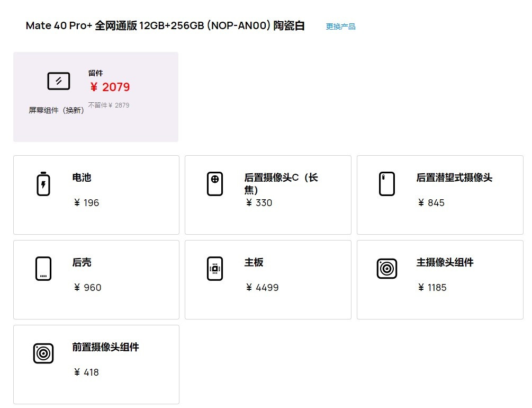This screenshot has height=408, width=532.
Task: Click the red ¥ 2079 price
Action: coord(110,87)
